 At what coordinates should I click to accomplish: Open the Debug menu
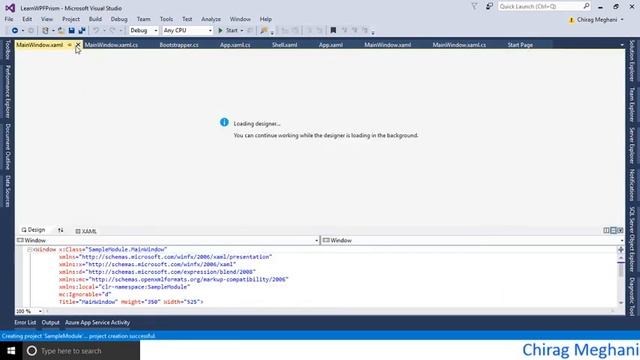coord(119,19)
